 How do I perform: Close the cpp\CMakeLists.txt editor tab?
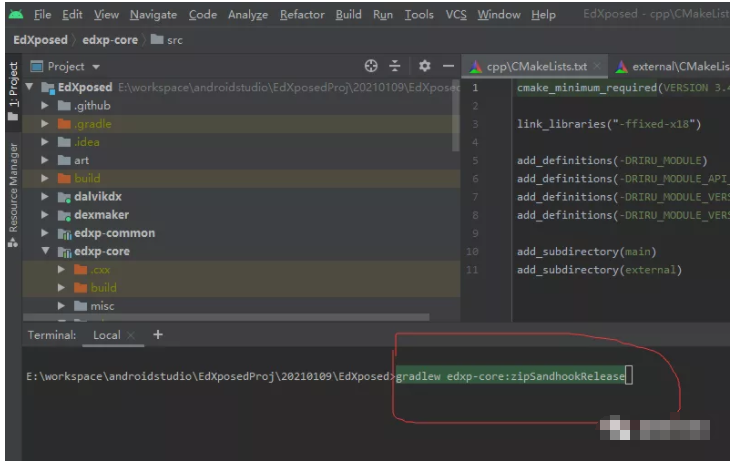click(x=597, y=66)
